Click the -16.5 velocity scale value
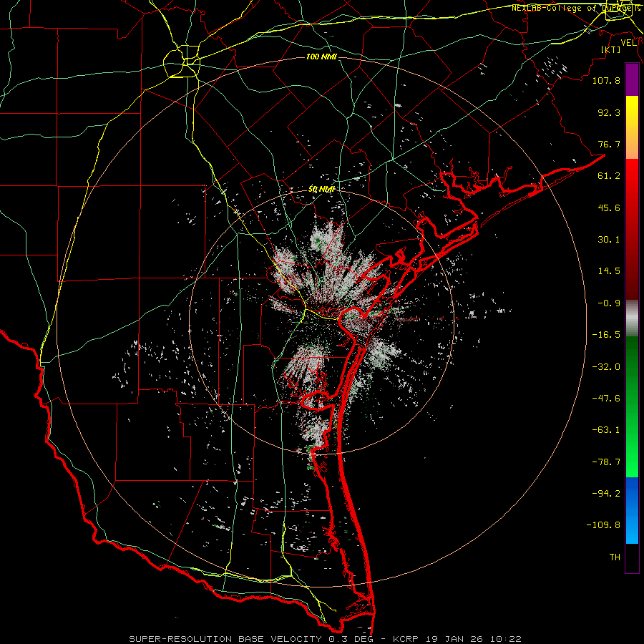The image size is (644, 644). [x=606, y=335]
